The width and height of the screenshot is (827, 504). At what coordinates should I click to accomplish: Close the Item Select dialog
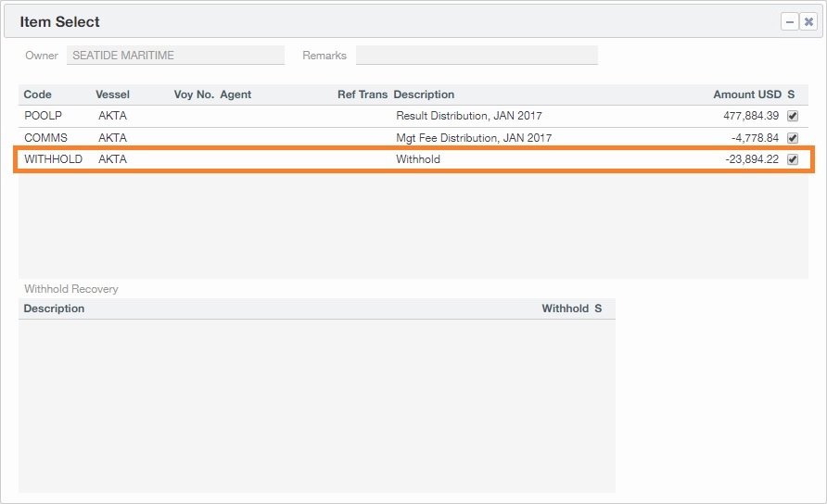(x=808, y=21)
